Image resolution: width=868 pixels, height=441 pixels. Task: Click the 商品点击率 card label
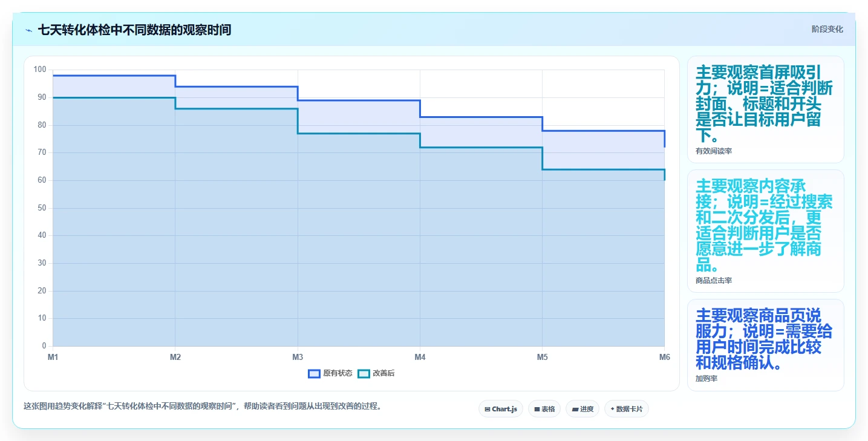(x=714, y=281)
